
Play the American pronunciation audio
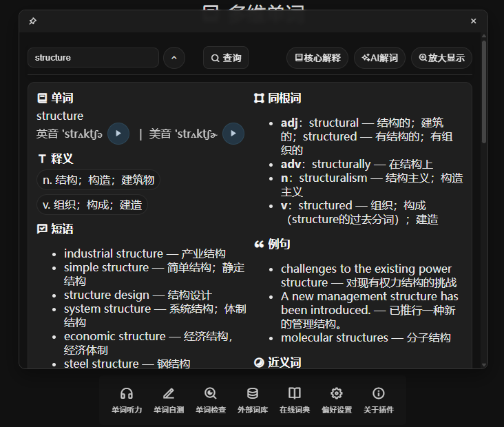233,133
